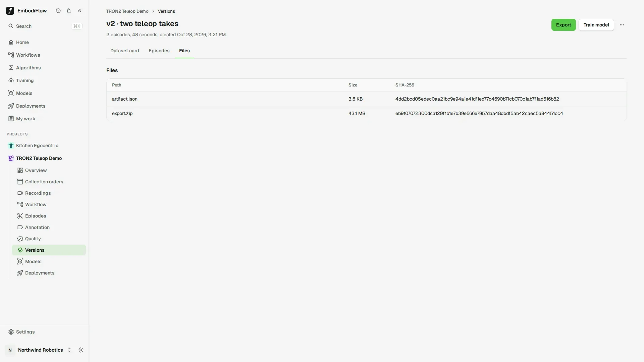The height and width of the screenshot is (362, 644).
Task: Toggle light/dark theme sun icon
Action: pyautogui.click(x=81, y=350)
